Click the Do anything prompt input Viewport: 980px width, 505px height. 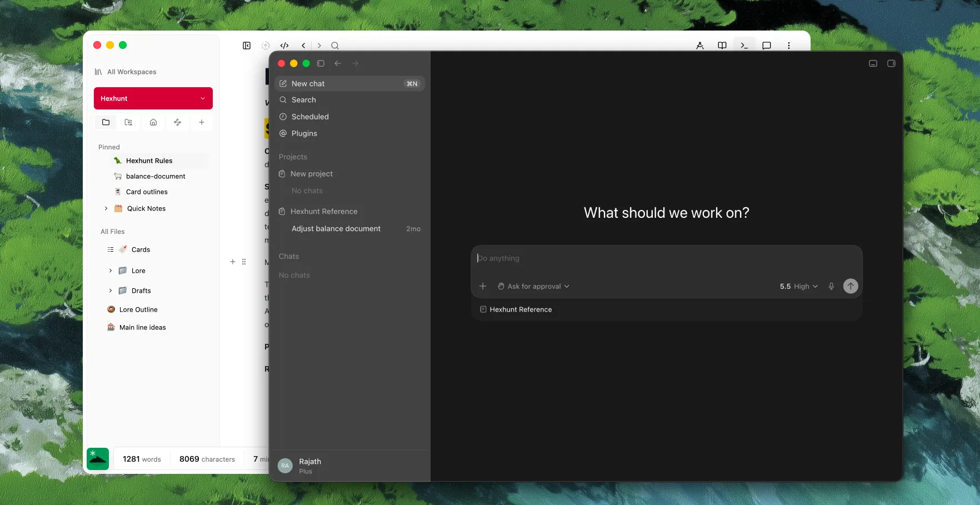(x=666, y=258)
